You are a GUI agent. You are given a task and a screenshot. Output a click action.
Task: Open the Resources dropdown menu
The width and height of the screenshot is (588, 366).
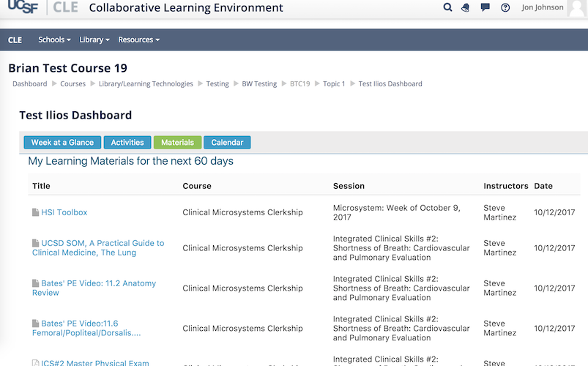[138, 40]
